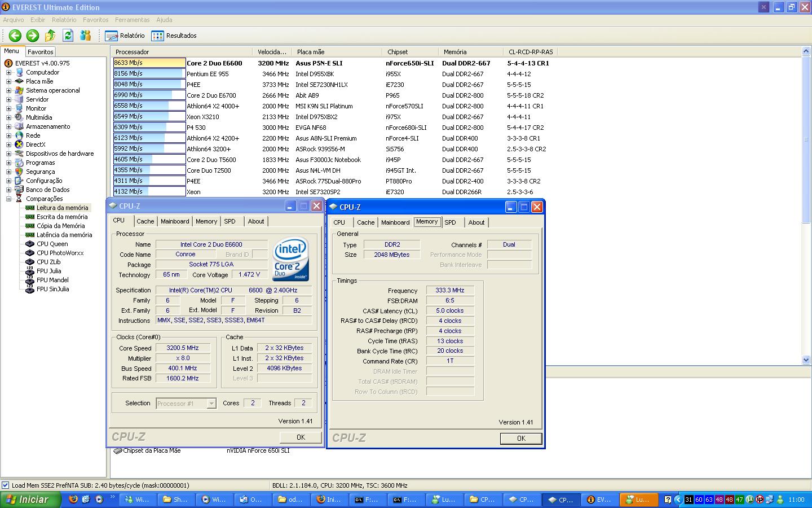Viewport: 812px width, 508px height.
Task: Select the Configuração icon in tree
Action: click(x=19, y=181)
